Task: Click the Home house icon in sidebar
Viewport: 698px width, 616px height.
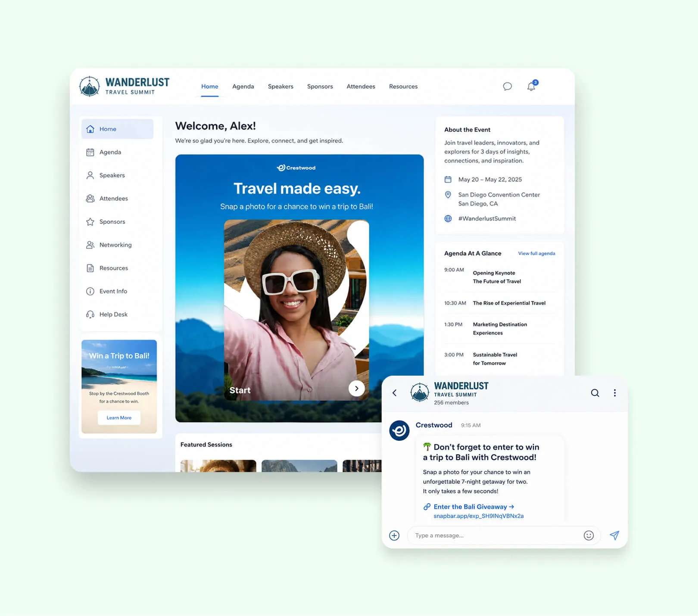Action: tap(90, 129)
